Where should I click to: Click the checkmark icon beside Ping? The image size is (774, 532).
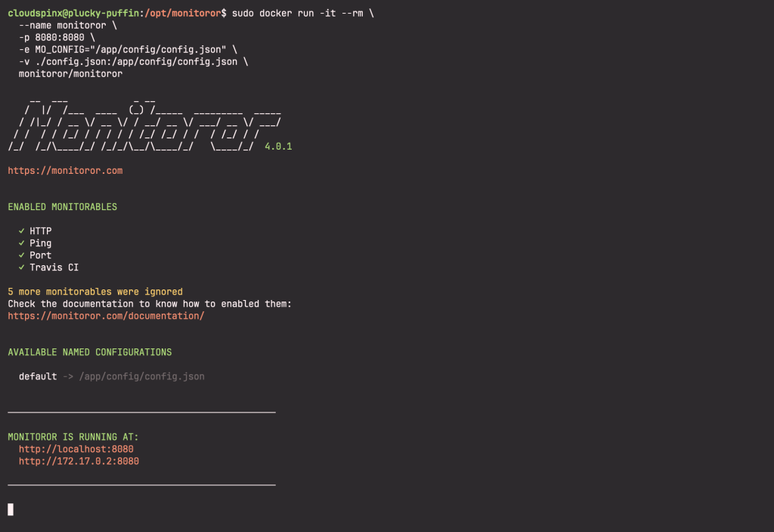[x=19, y=243]
